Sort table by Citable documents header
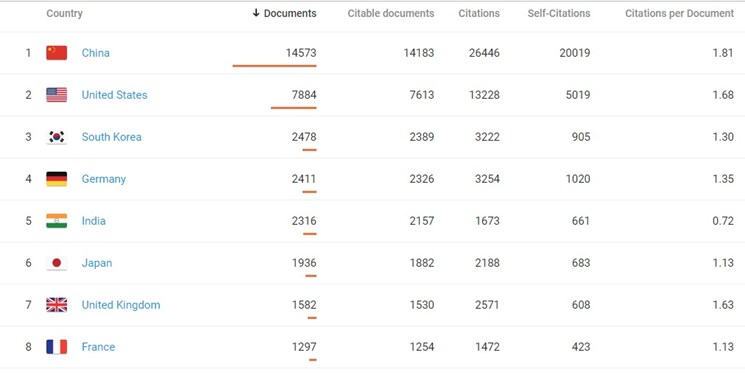The image size is (745, 375). click(391, 13)
